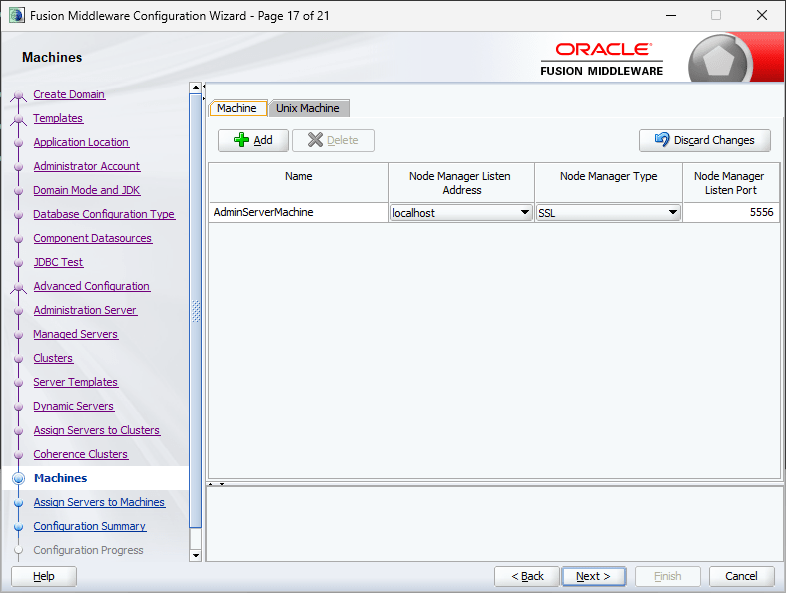Open Assign Servers to Clusters step
Viewport: 786px width, 593px height.
pyautogui.click(x=97, y=431)
